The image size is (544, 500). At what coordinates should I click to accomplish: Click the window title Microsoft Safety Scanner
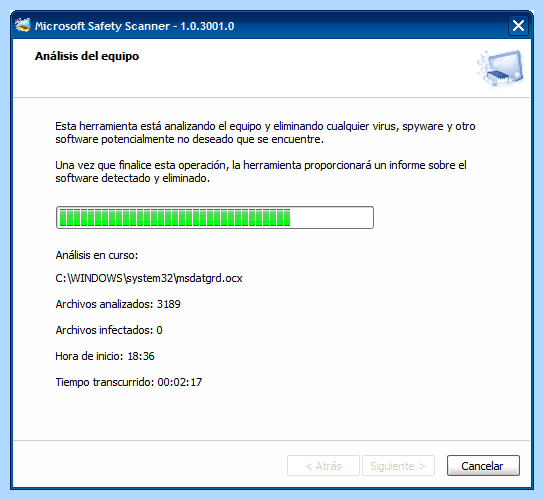135,26
